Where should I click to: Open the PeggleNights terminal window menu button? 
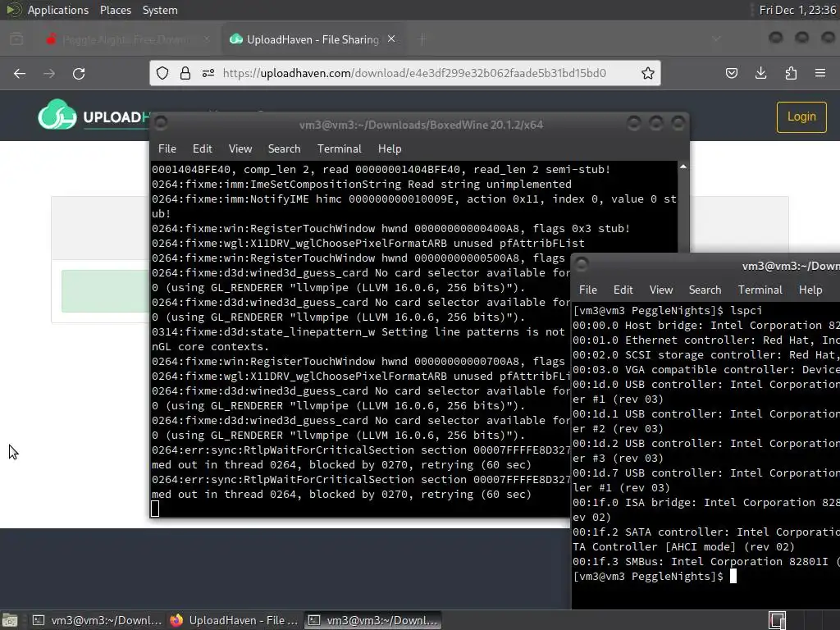pos(582,265)
